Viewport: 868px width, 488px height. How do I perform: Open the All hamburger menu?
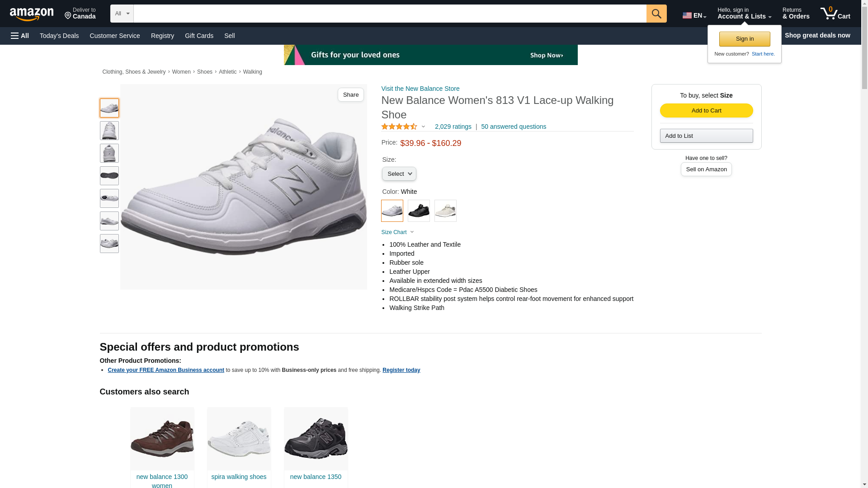pyautogui.click(x=20, y=36)
